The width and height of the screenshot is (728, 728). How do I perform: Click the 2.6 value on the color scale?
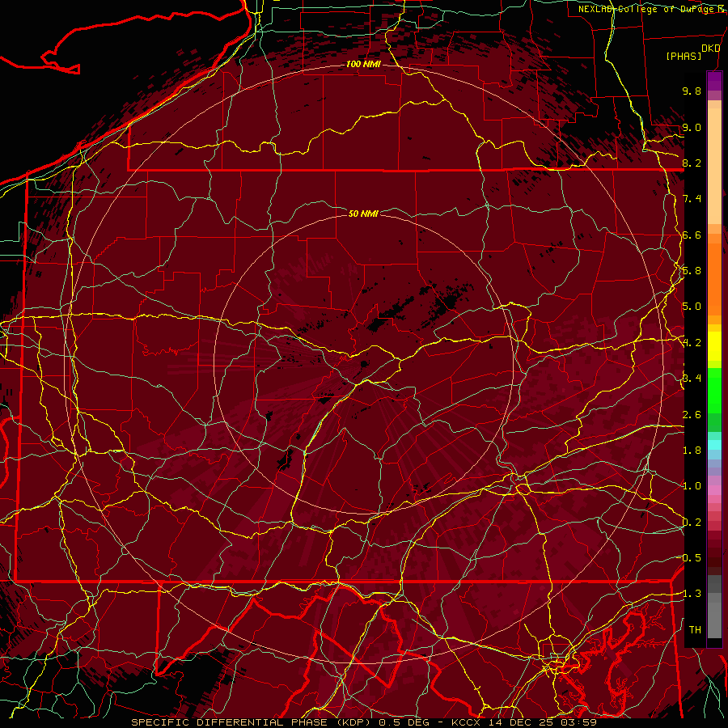click(692, 415)
